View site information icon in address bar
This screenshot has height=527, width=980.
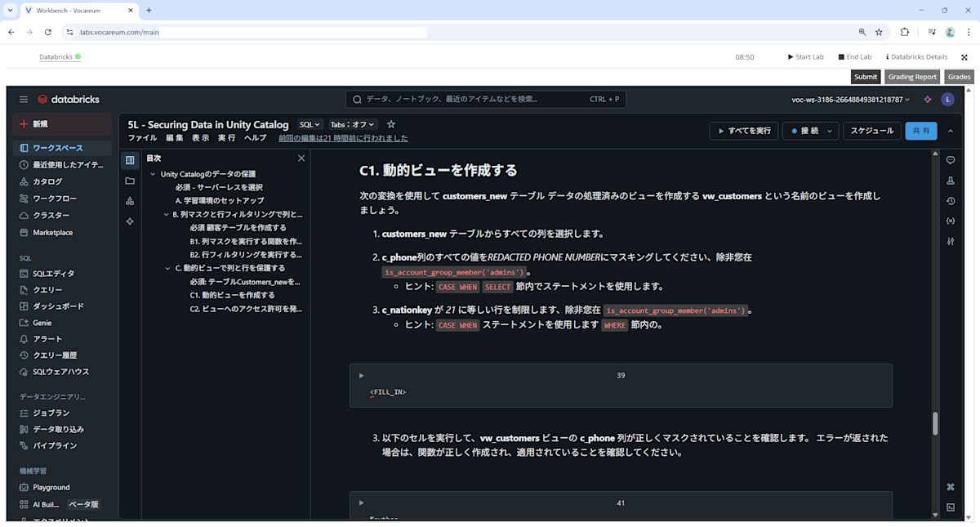69,32
